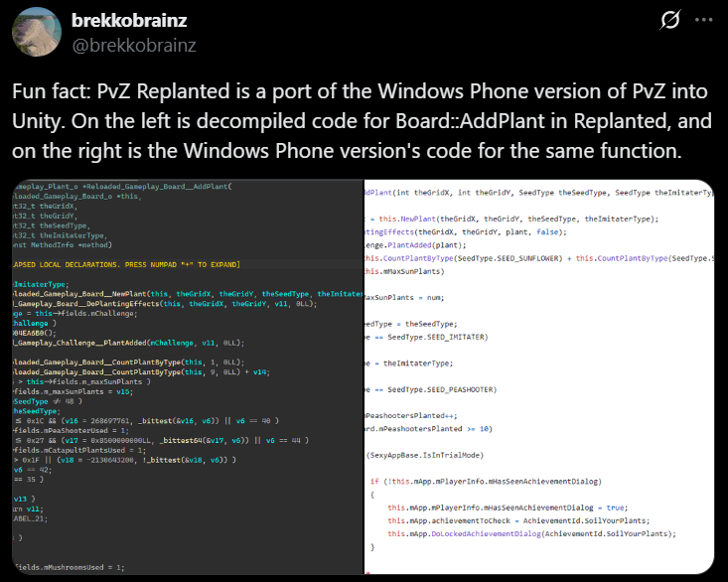The image size is (728, 582).
Task: Click the mMushroomsUsed = 1 line
Action: [70, 567]
